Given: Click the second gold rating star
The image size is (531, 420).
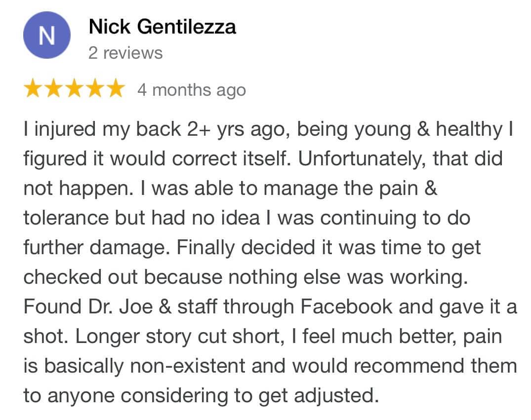Looking at the screenshot, I should [x=54, y=89].
